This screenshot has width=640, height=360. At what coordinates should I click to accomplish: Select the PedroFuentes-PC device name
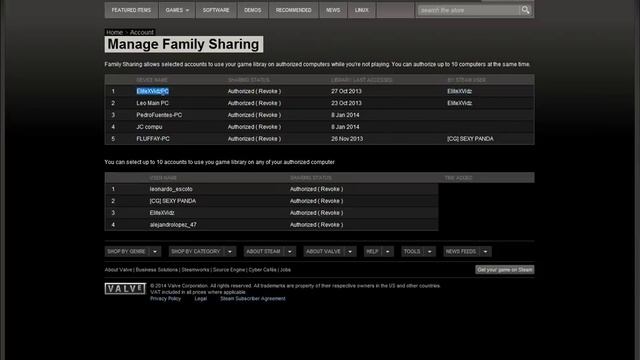click(x=159, y=115)
